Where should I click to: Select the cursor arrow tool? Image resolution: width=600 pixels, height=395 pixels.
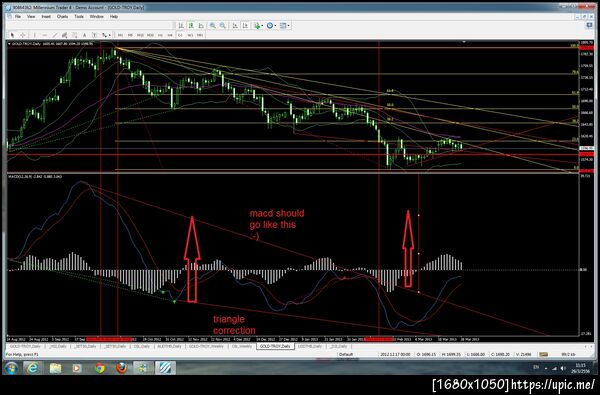click(x=12, y=35)
